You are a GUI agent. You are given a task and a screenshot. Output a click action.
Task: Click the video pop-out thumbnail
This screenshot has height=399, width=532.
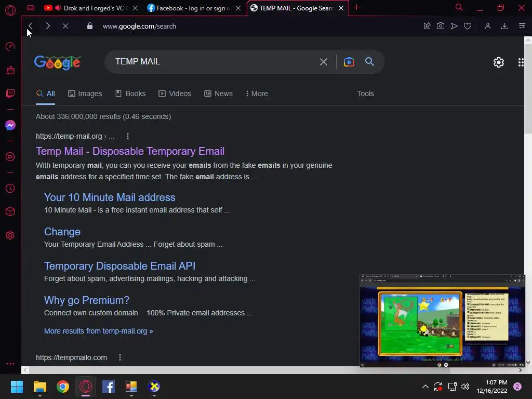pyautogui.click(x=442, y=321)
